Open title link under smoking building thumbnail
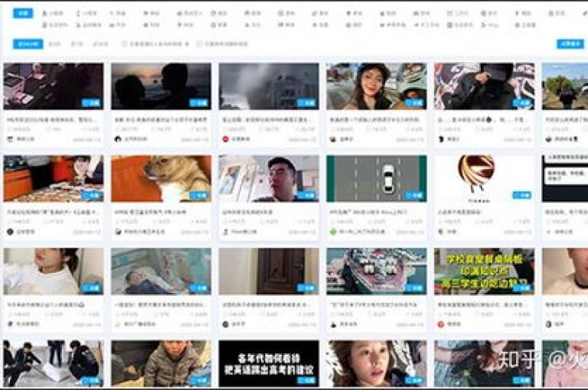 (x=266, y=119)
